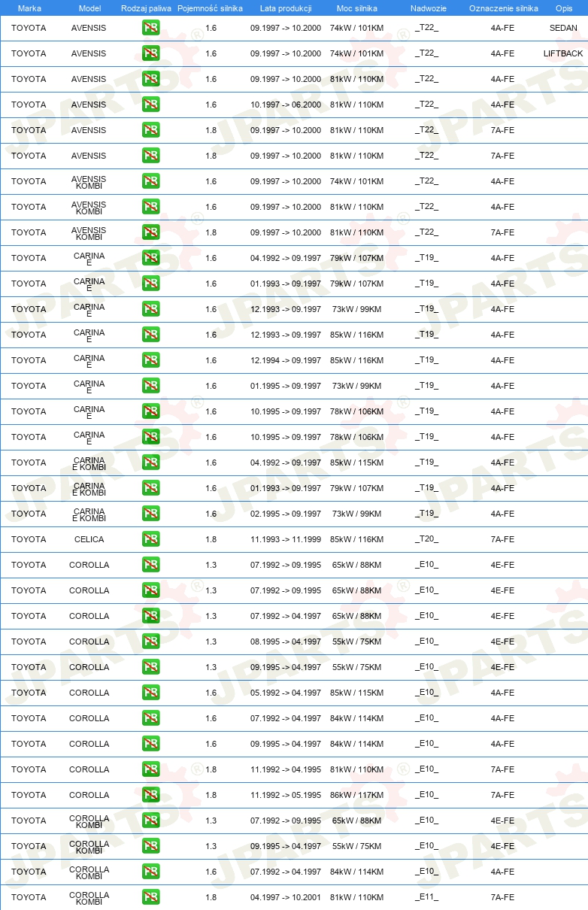Click fuel icon for AVENSIS KOMBI 1.6 74kW row

150,181
